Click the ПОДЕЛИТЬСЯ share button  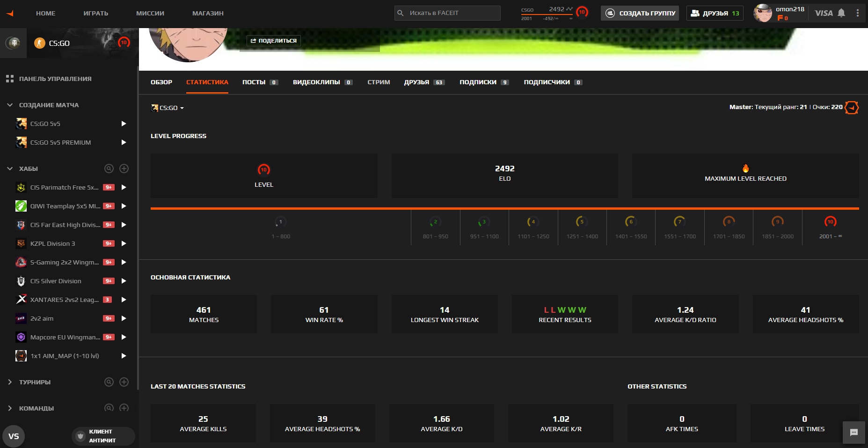pos(274,41)
